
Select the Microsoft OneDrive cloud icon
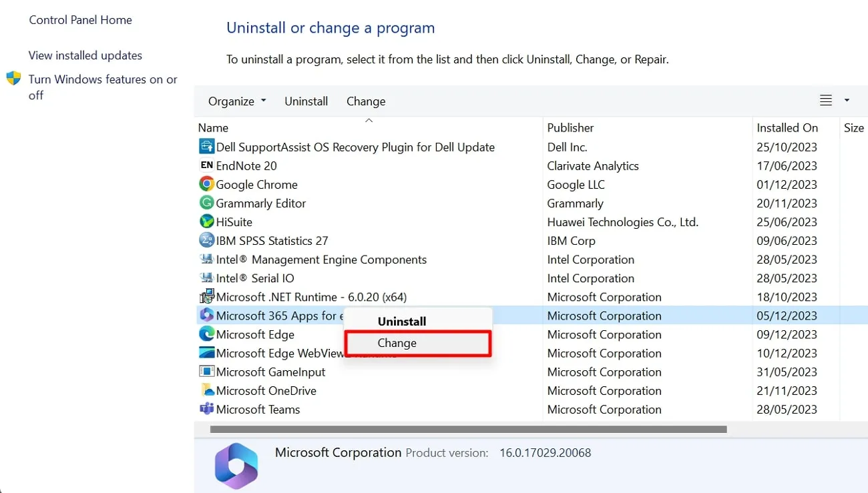coord(206,390)
